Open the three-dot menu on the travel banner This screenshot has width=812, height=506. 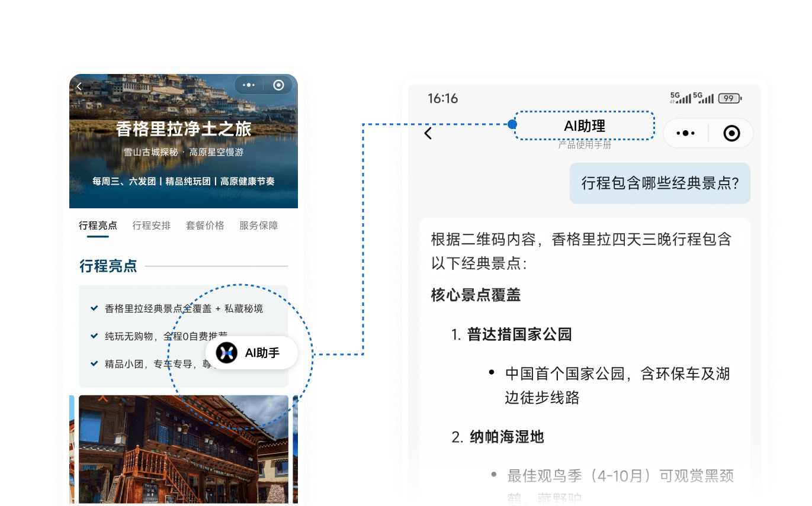tap(249, 85)
